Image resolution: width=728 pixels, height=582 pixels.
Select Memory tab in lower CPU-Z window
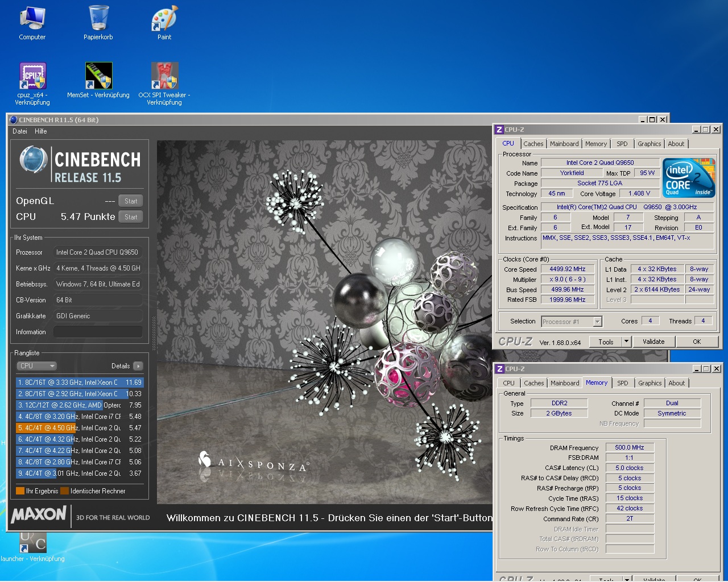tap(597, 383)
